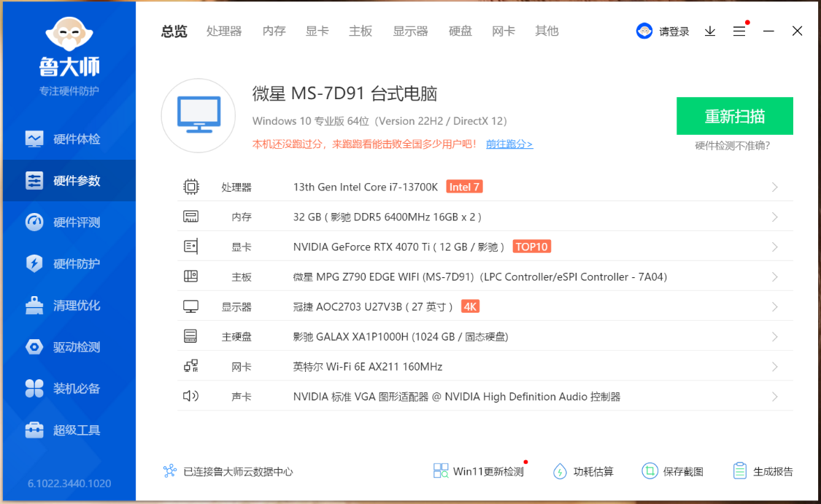
Task: Click the Intel 7 badge
Action: [x=464, y=187]
